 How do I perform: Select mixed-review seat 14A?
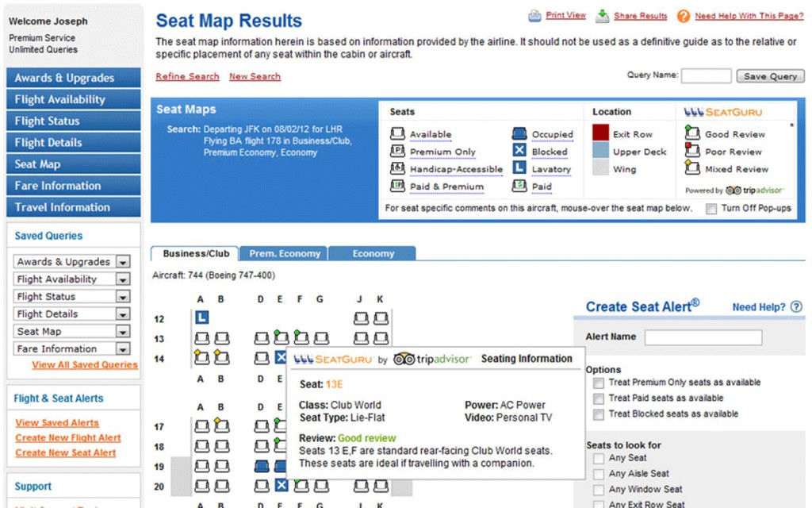pos(201,358)
